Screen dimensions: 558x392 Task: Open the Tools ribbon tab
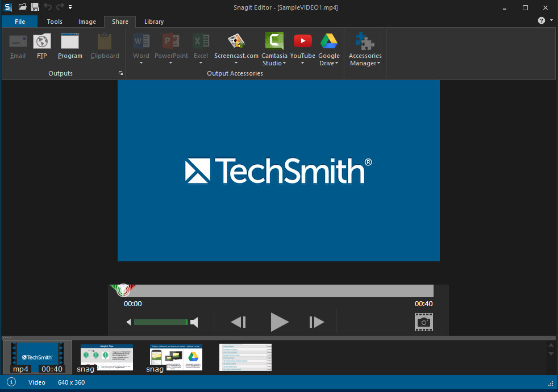[55, 22]
